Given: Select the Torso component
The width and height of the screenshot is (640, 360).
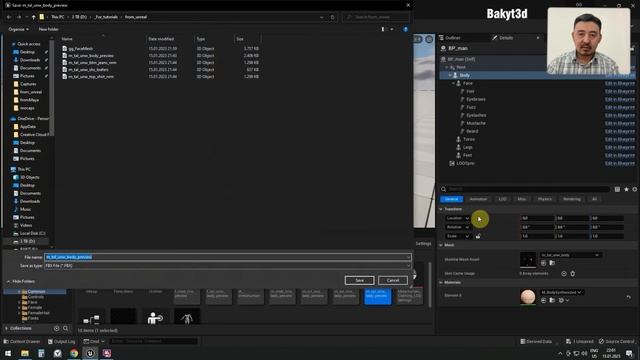Looking at the screenshot, I should pos(469,139).
